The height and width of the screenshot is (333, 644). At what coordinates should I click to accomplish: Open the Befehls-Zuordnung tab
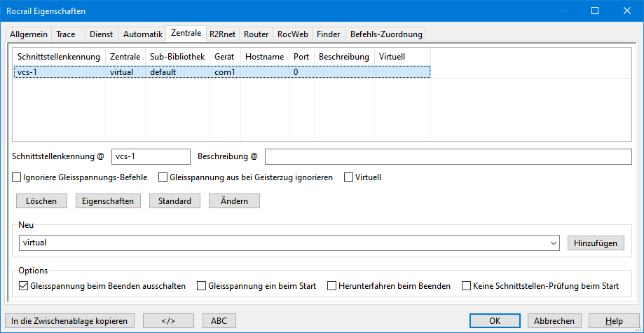385,34
